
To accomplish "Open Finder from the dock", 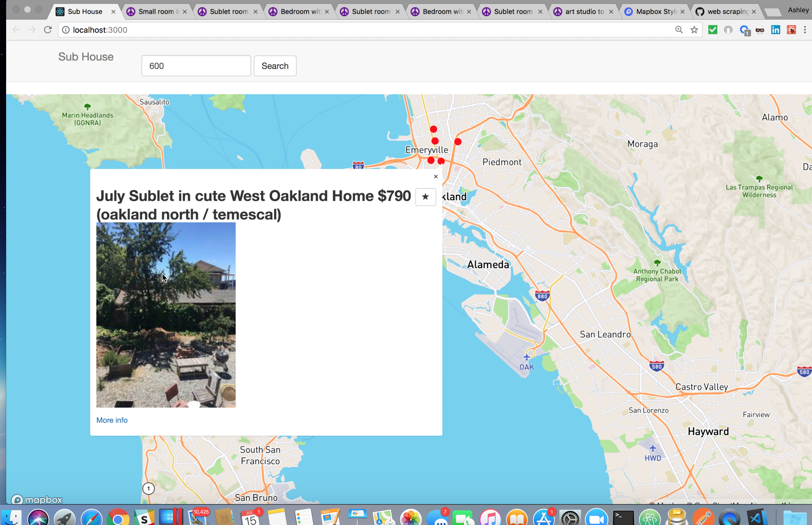I will click(11, 518).
